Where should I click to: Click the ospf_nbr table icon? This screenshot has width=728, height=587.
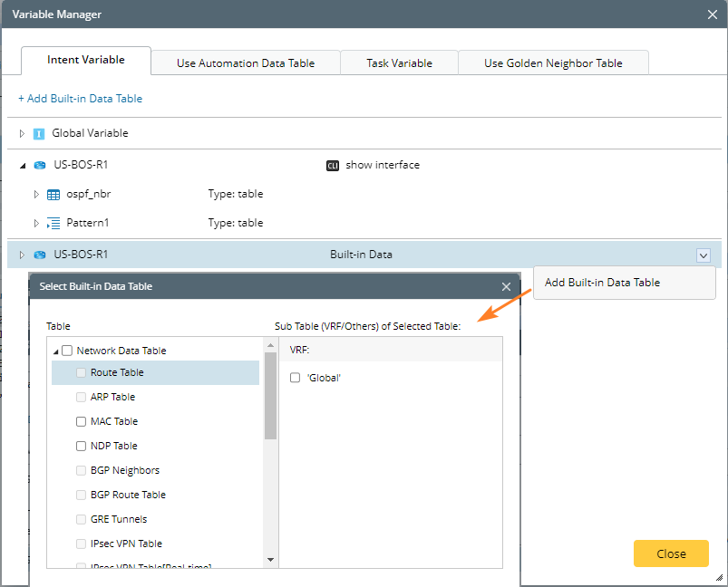point(53,194)
